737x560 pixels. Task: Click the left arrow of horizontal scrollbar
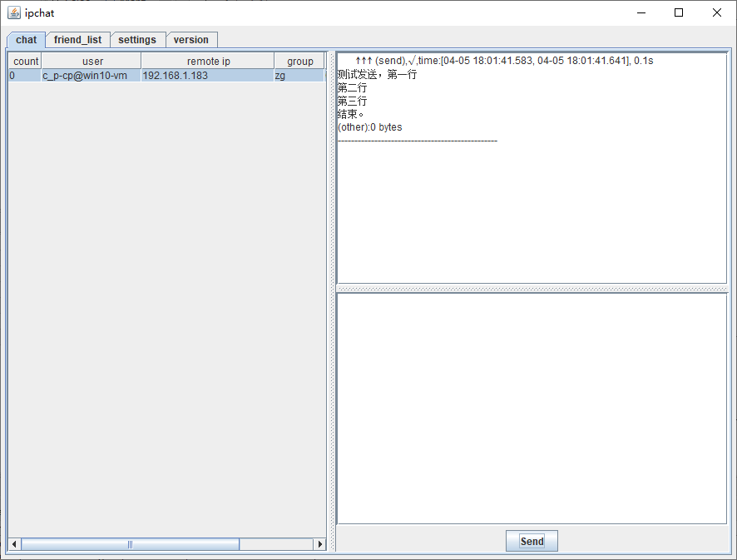click(x=14, y=544)
